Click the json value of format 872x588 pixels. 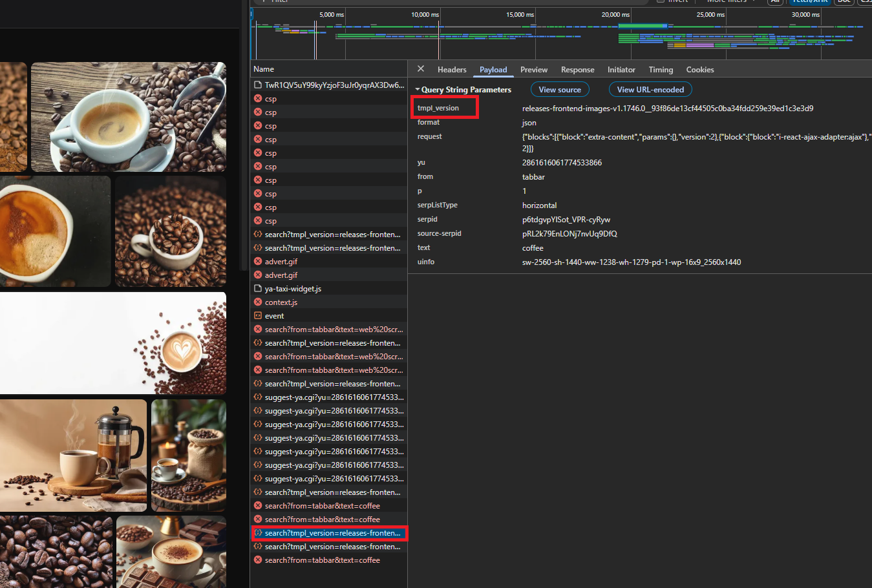click(529, 123)
